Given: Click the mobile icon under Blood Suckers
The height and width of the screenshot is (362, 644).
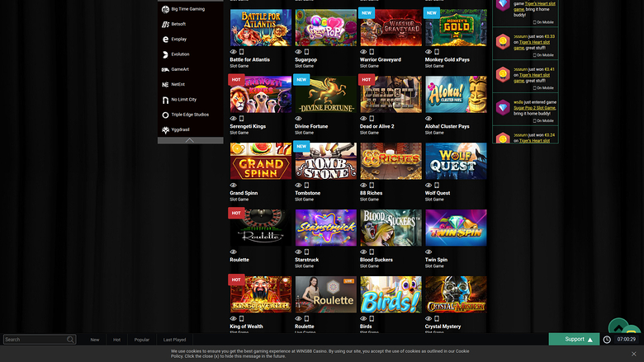Looking at the screenshot, I should 372,252.
